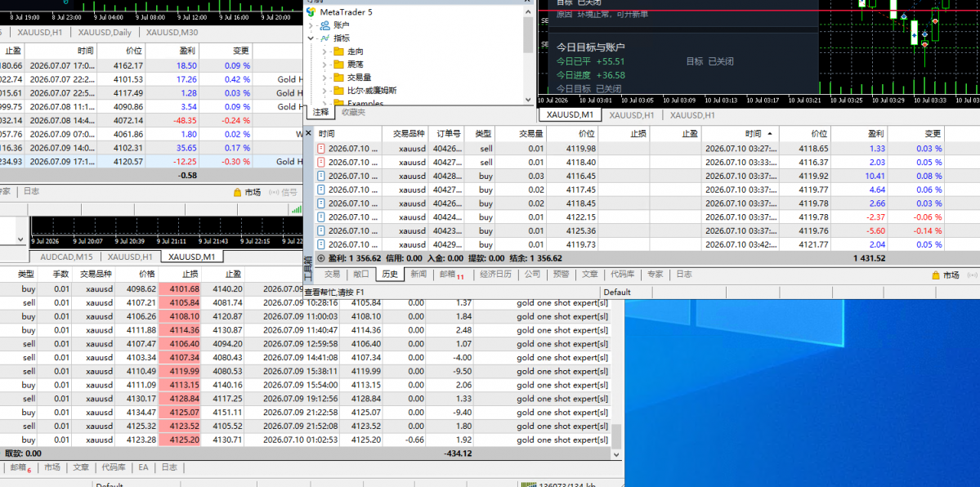Click the deal icon of the sell row priced 4118.40
The image size is (980, 487).
321,163
